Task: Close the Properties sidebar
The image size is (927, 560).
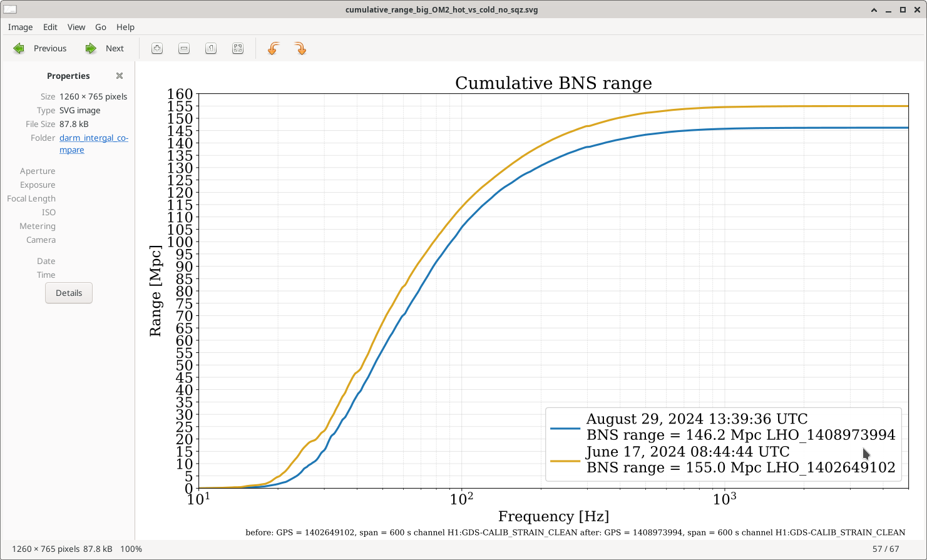Action: (120, 76)
